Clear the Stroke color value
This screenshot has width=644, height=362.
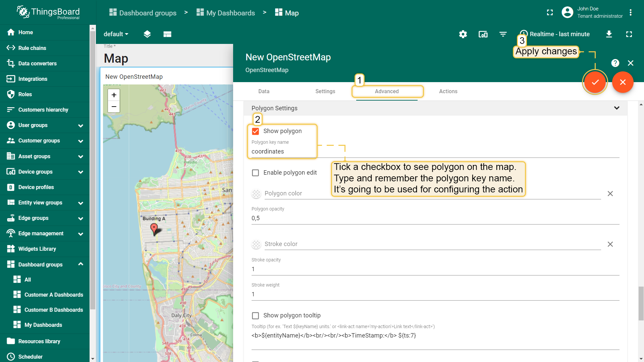click(x=610, y=244)
